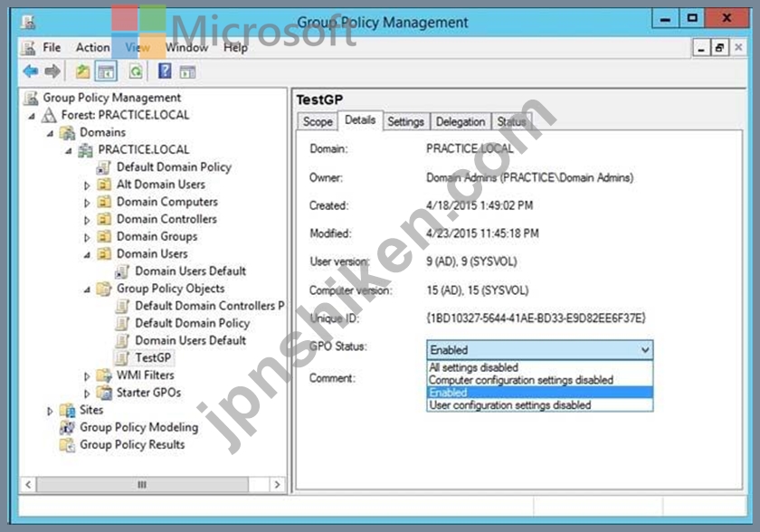Select Default Domain Policy under Group Policy Objects
This screenshot has width=760, height=532.
193,323
